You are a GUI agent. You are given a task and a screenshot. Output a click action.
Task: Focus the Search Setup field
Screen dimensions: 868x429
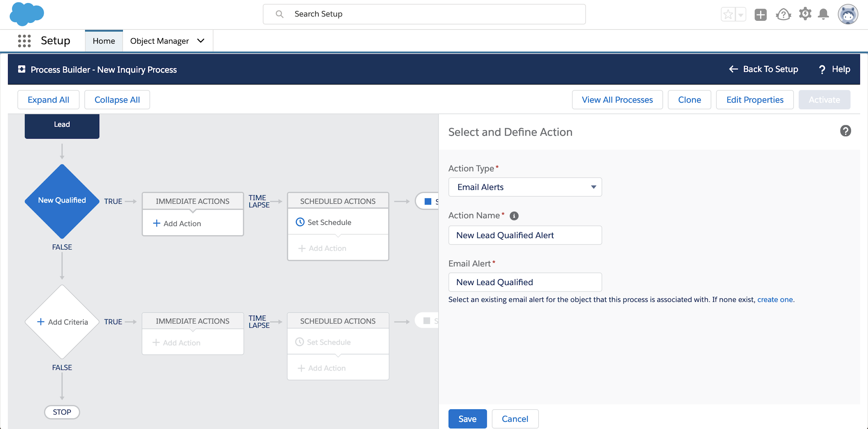pos(424,14)
